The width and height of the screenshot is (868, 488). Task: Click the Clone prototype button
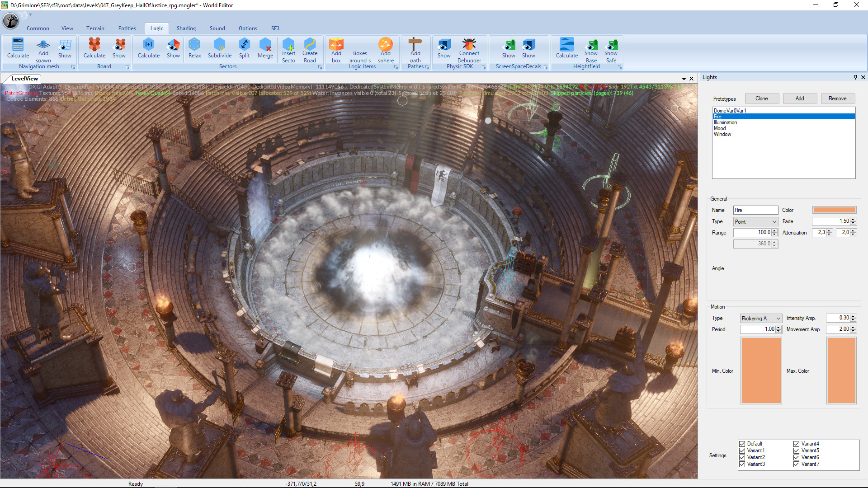[x=761, y=98]
